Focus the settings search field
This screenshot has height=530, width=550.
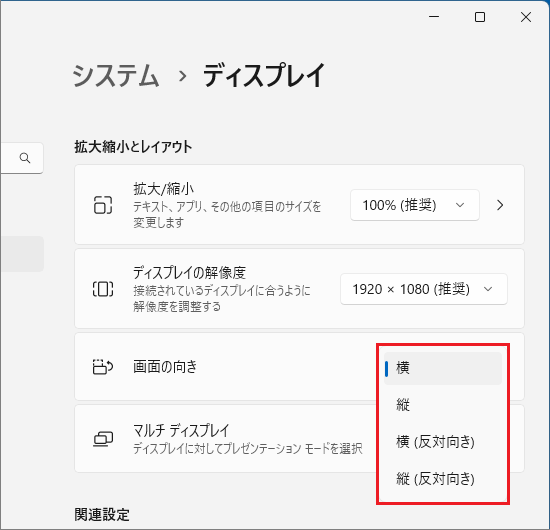(21, 158)
